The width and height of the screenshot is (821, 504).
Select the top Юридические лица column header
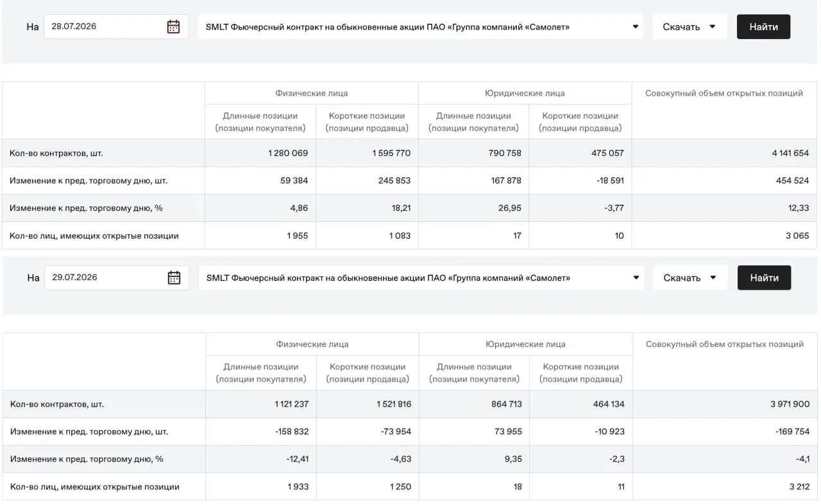(x=525, y=93)
